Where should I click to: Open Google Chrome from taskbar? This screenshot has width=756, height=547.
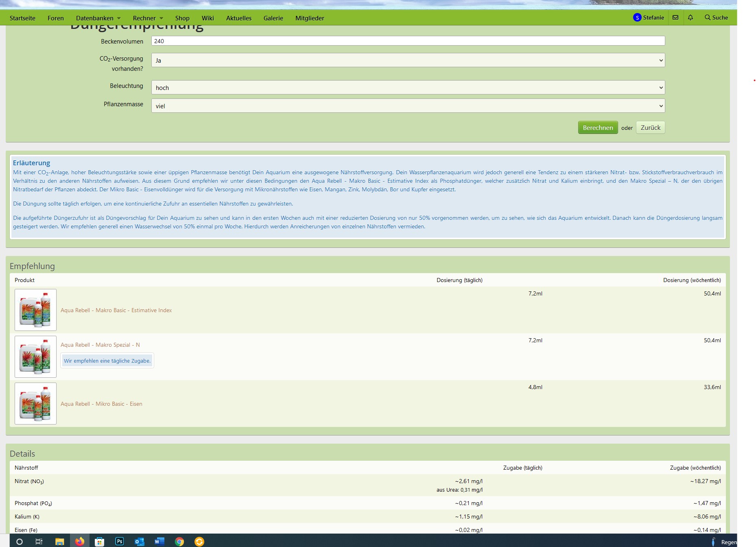(179, 541)
